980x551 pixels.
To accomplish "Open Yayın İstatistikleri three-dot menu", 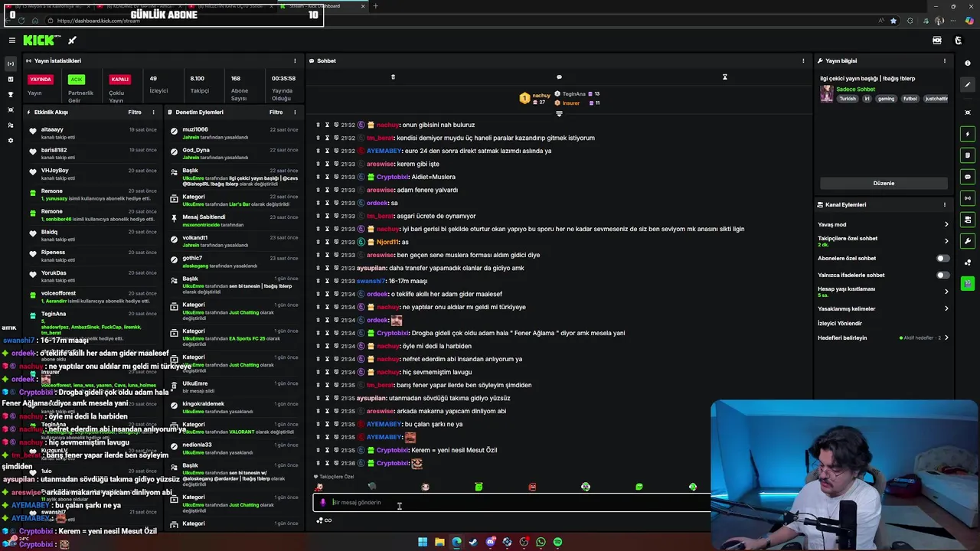I will click(x=295, y=60).
